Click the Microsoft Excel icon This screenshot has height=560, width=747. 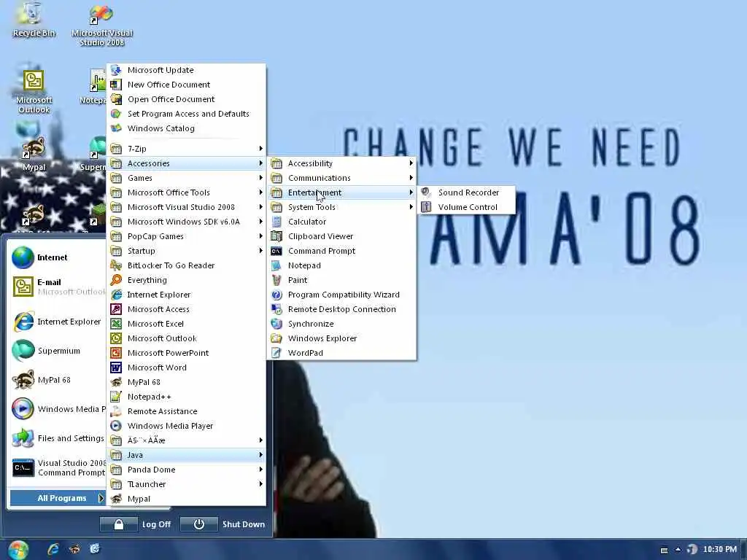pyautogui.click(x=116, y=324)
